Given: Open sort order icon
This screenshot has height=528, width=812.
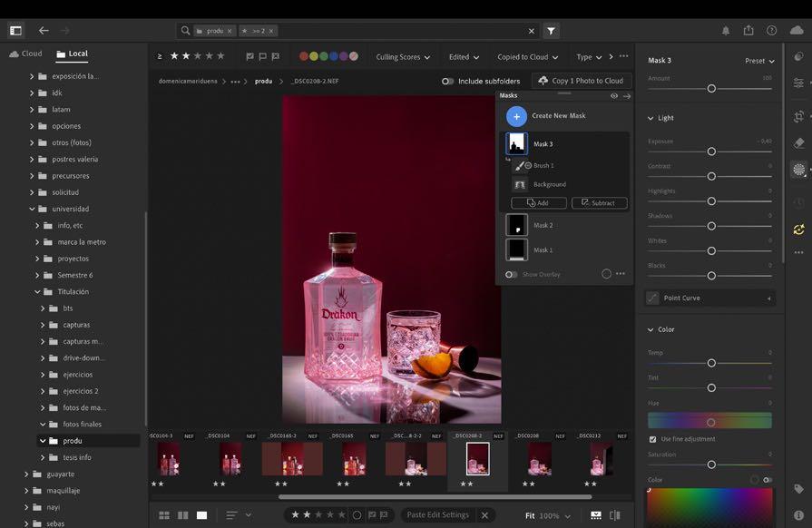Looking at the screenshot, I should click(x=231, y=515).
